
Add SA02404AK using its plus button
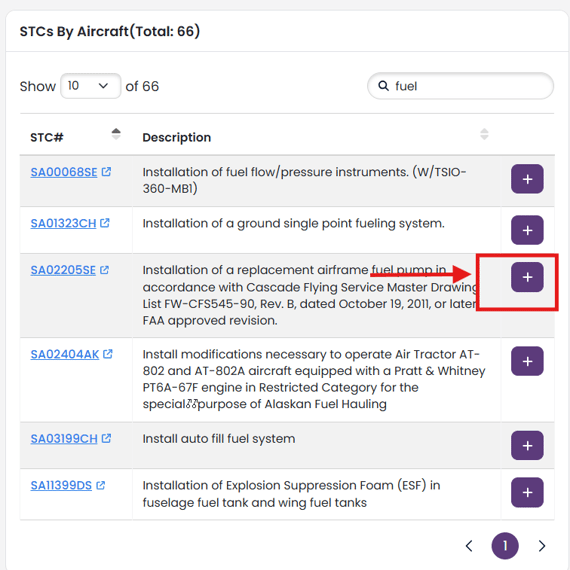pyautogui.click(x=527, y=361)
